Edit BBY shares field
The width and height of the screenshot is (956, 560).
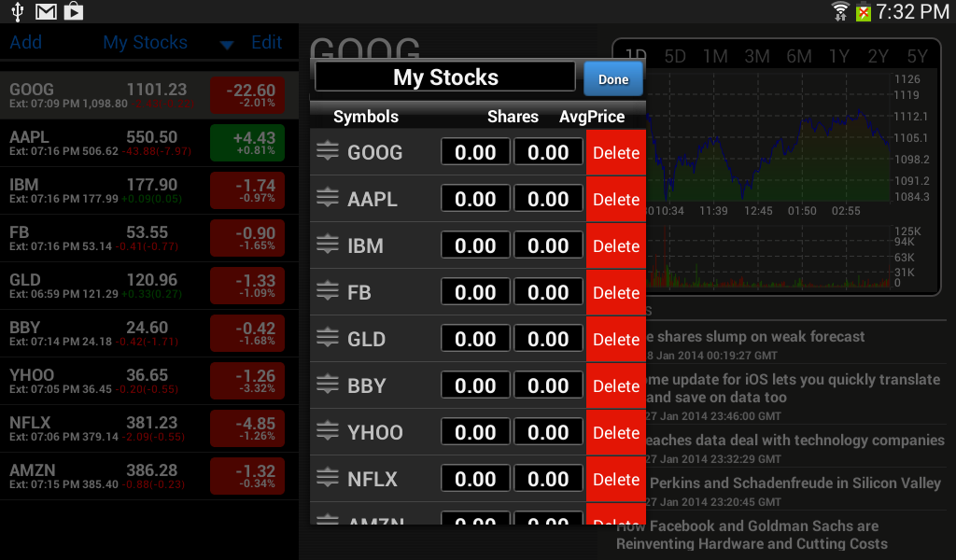475,385
